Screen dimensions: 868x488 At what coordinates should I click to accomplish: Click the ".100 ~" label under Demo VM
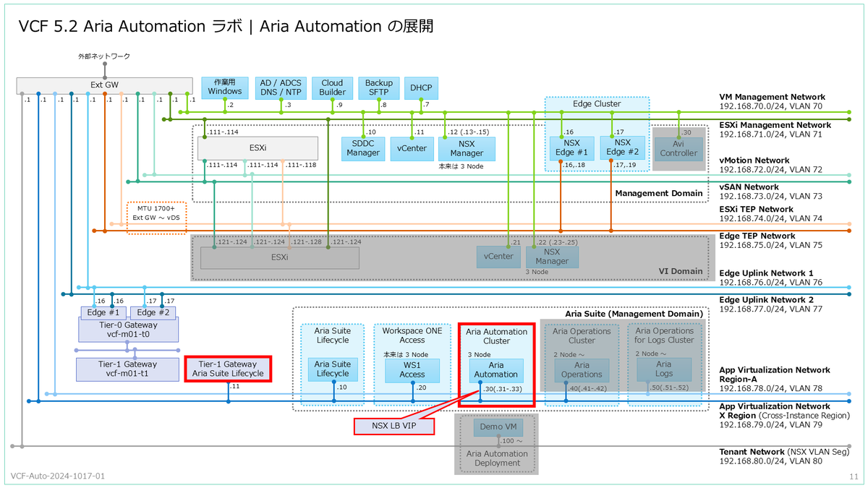[513, 440]
